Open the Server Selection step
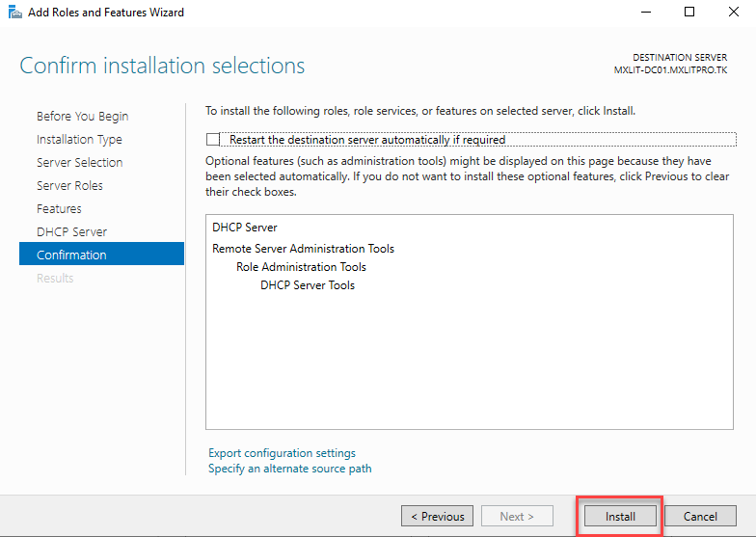The height and width of the screenshot is (537, 756). [79, 163]
